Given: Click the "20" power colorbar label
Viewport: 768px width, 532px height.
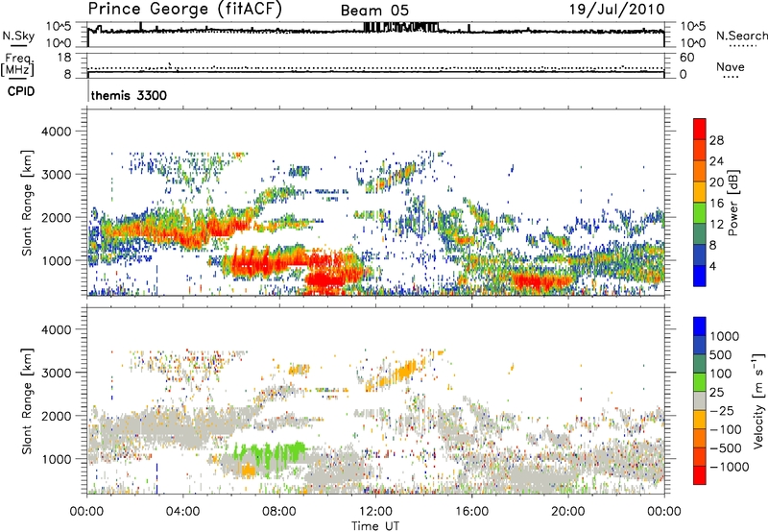Looking at the screenshot, I should click(x=716, y=182).
